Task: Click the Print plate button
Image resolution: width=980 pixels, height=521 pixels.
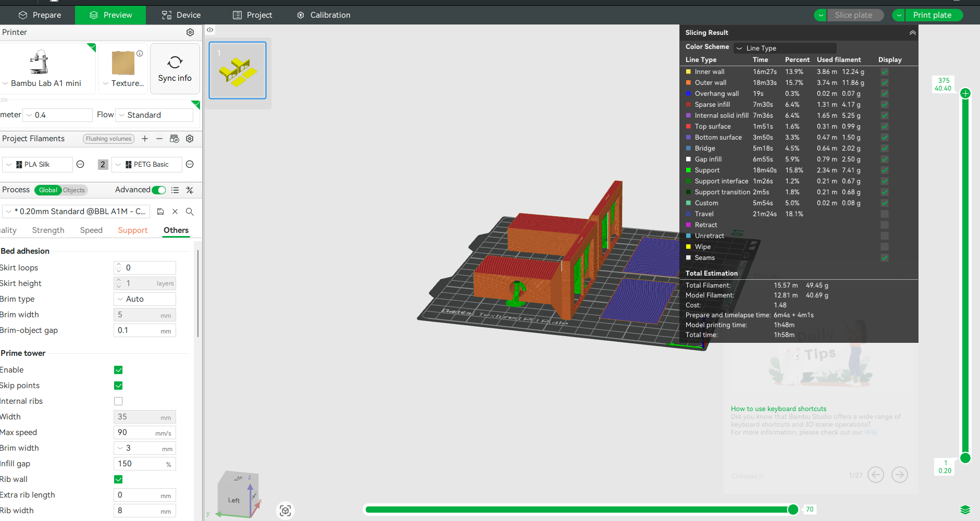Action: 932,15
